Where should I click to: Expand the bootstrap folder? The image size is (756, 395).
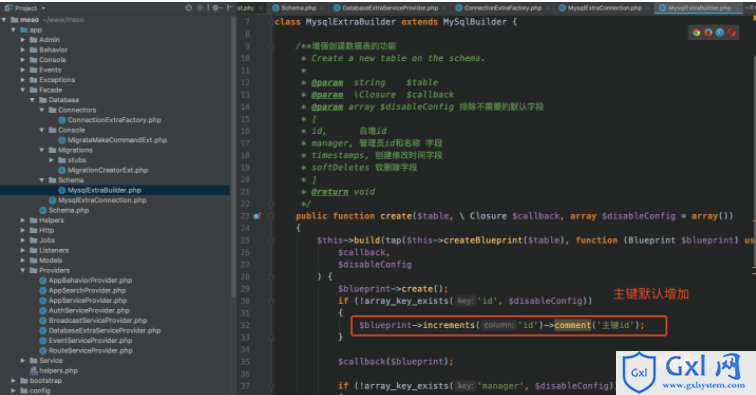(14, 381)
